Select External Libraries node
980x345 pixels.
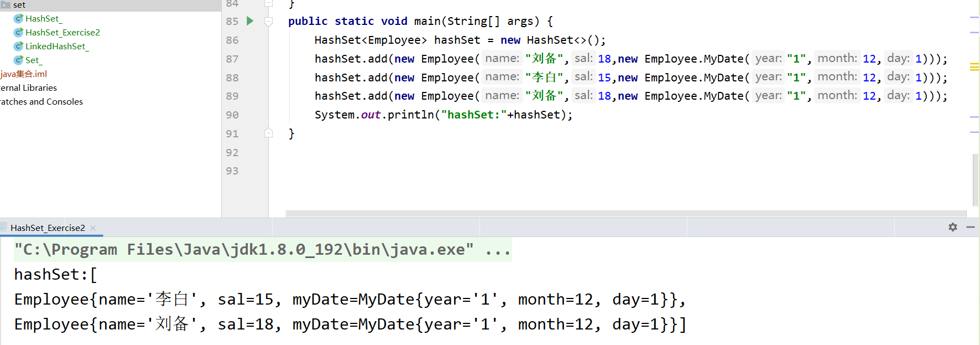tap(29, 88)
